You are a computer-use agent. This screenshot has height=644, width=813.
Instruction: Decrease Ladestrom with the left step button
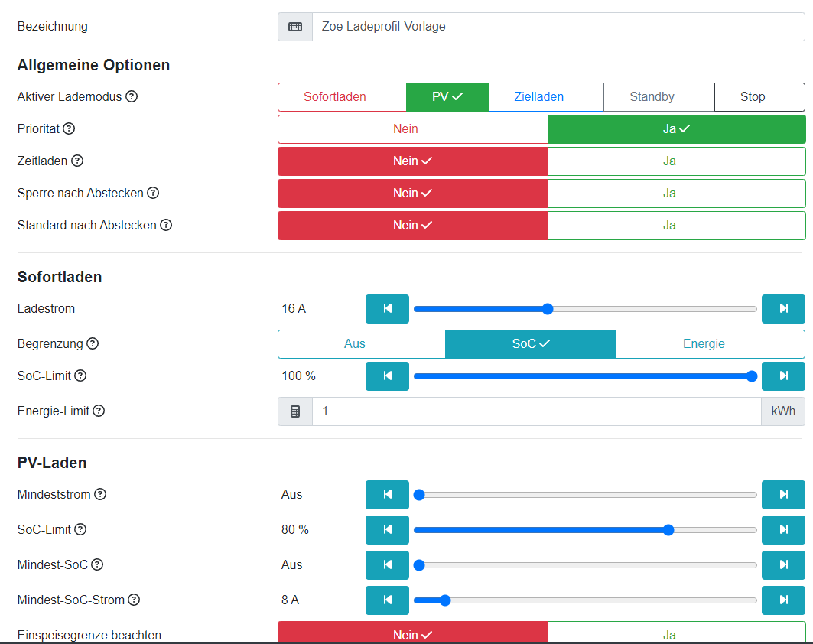click(387, 309)
